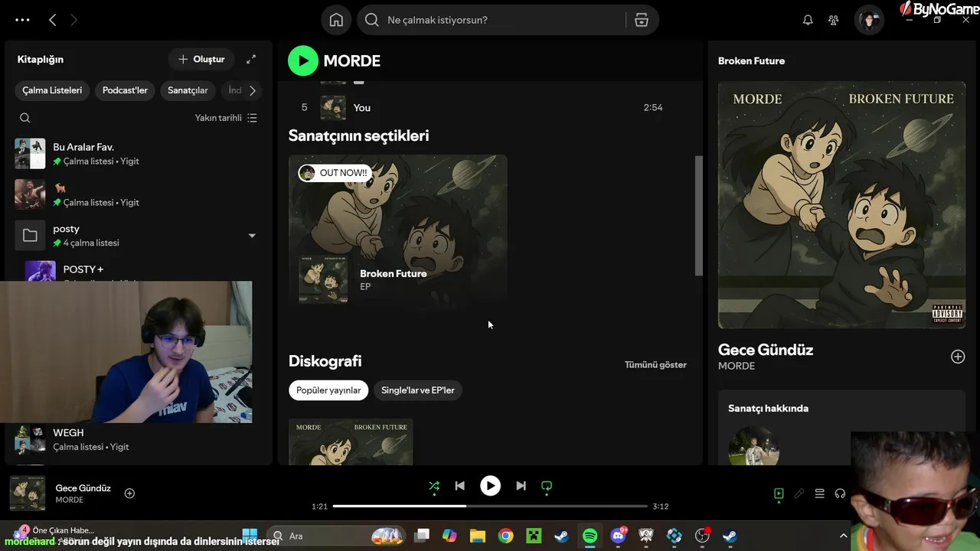
Task: Search within the library
Action: click(x=25, y=118)
